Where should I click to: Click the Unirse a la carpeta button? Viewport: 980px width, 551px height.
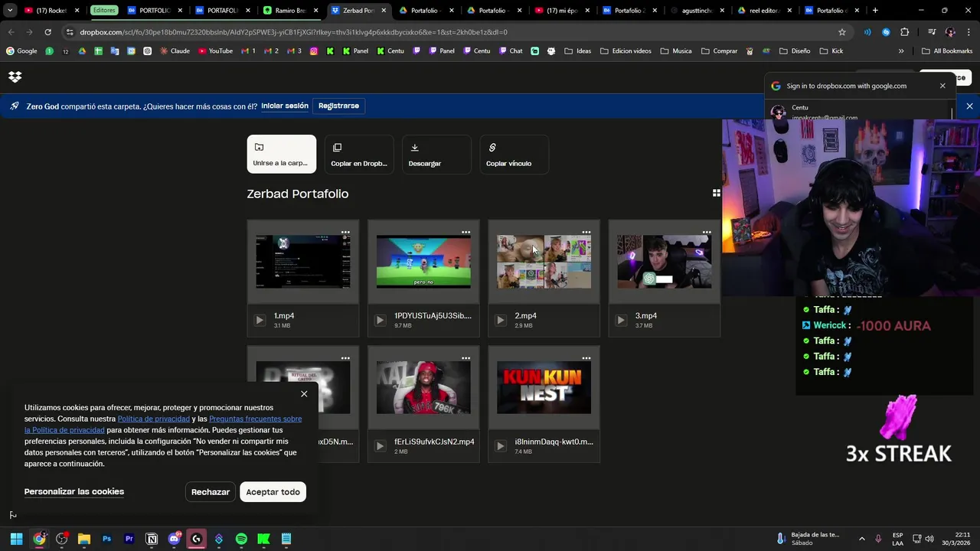(x=281, y=154)
